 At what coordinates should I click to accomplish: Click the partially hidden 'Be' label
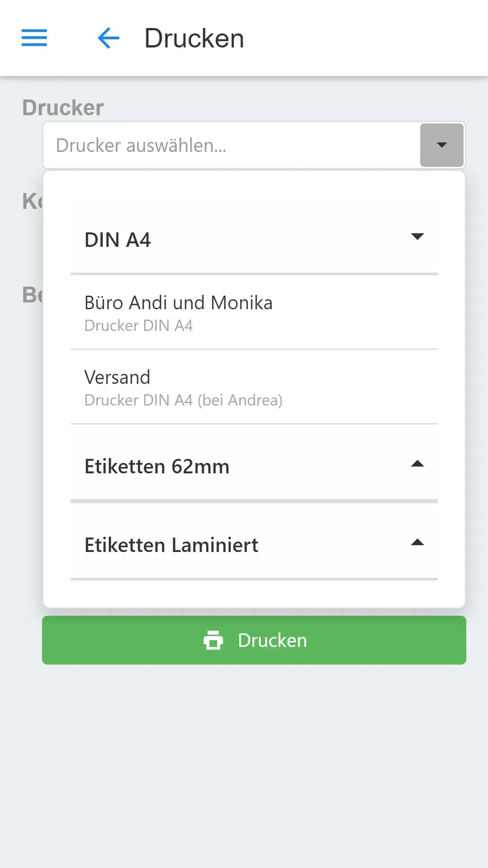click(33, 295)
